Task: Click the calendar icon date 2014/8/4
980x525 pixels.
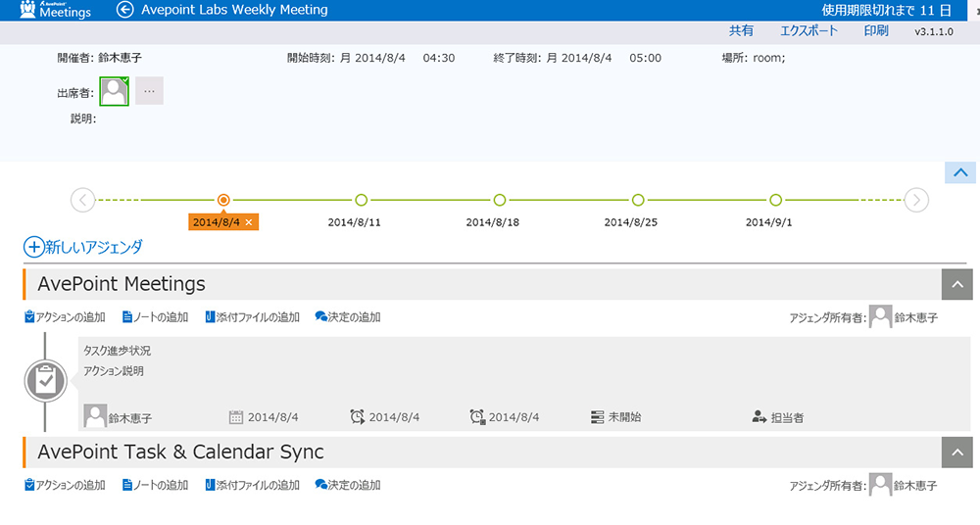Action: coord(235,417)
